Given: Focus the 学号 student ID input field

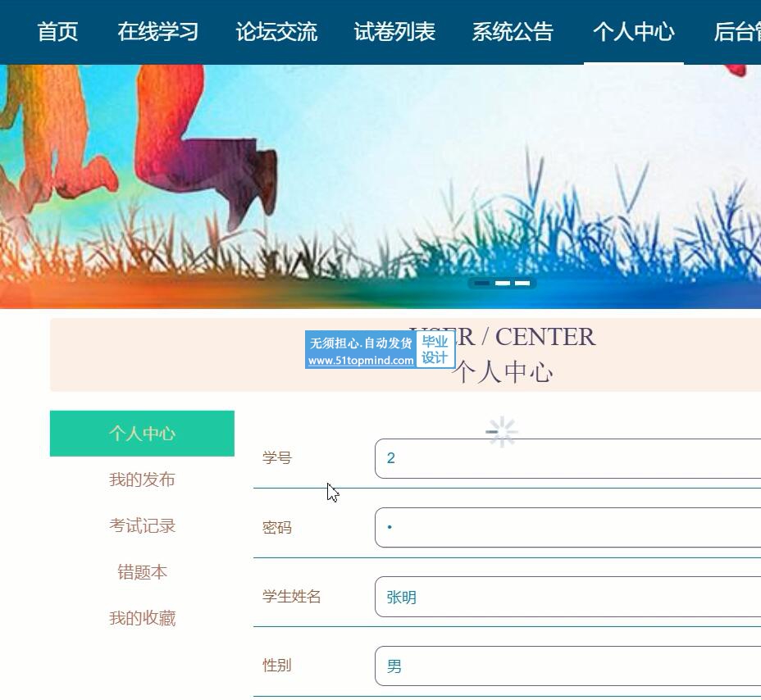Looking at the screenshot, I should pos(567,458).
